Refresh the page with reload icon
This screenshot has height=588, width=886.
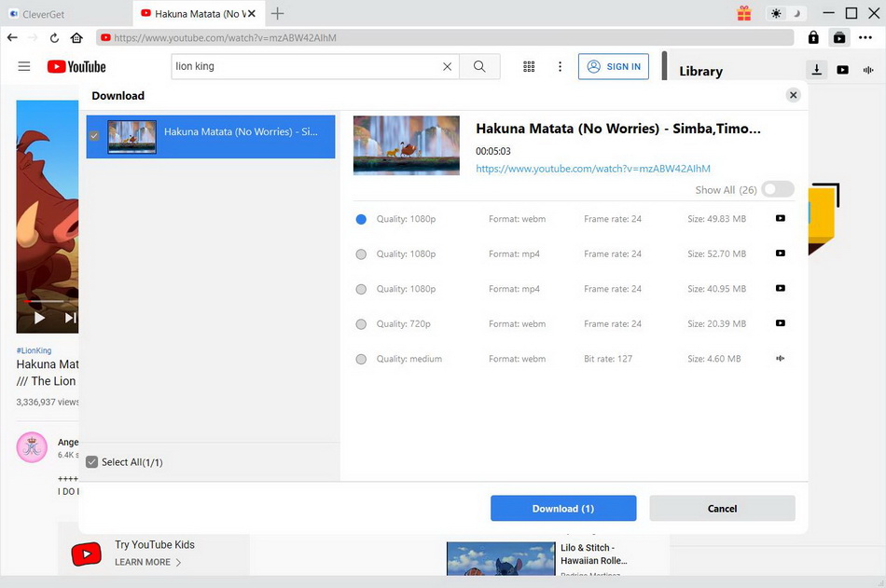54,38
